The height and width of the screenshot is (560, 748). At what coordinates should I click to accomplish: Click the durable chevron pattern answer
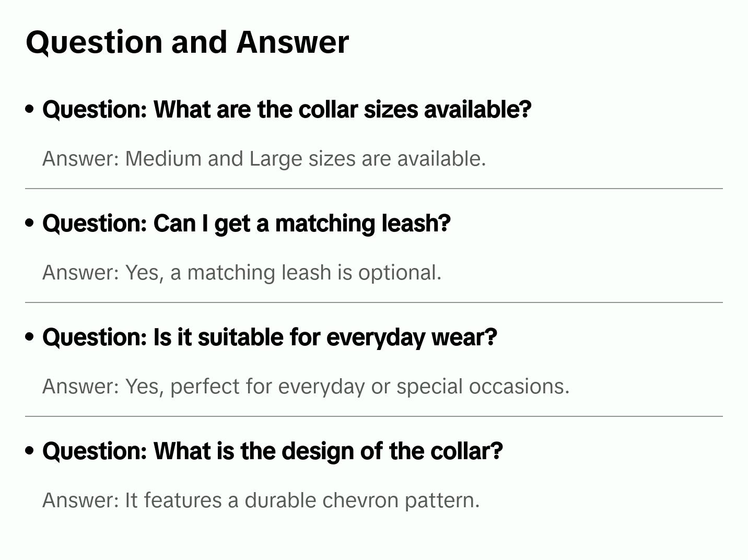(261, 500)
